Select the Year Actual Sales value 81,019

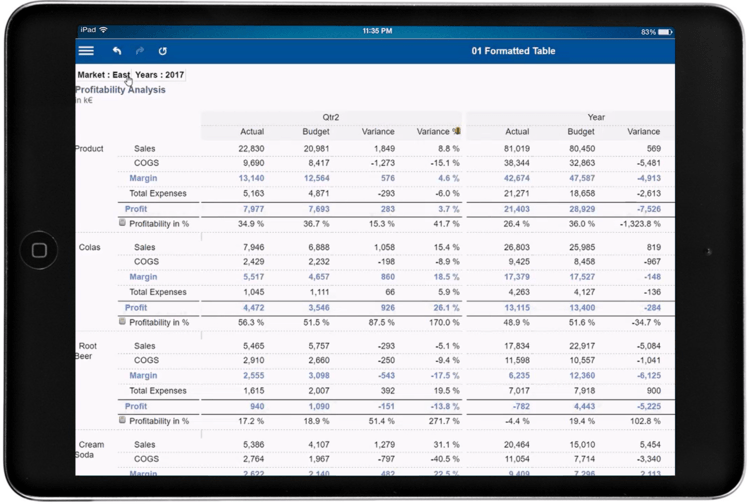517,149
